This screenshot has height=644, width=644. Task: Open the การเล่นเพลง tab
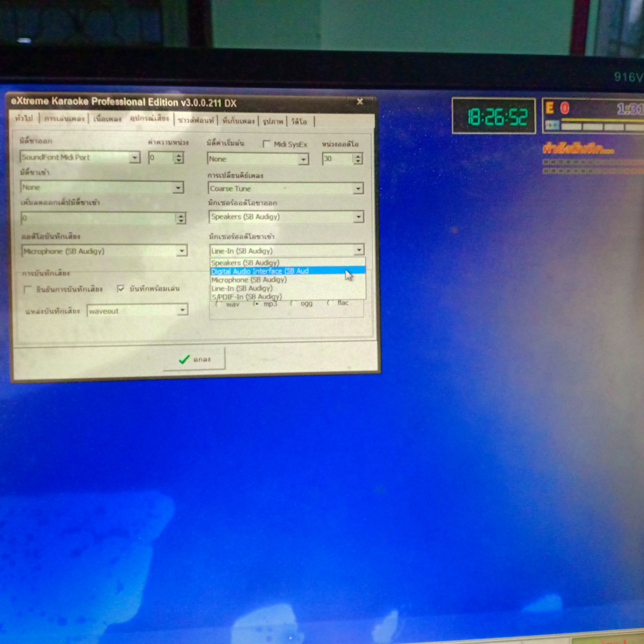tap(64, 119)
